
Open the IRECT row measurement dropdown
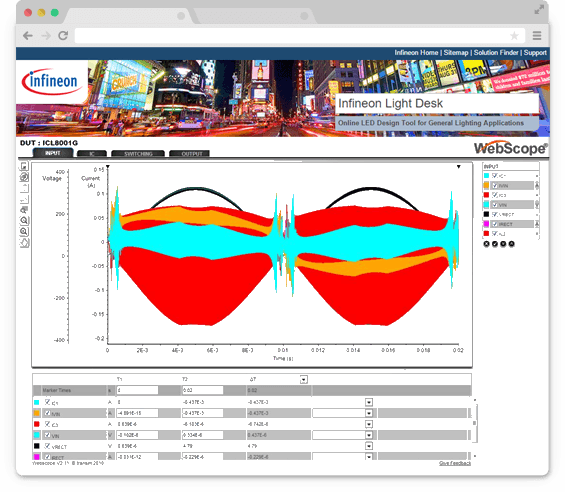(x=369, y=457)
